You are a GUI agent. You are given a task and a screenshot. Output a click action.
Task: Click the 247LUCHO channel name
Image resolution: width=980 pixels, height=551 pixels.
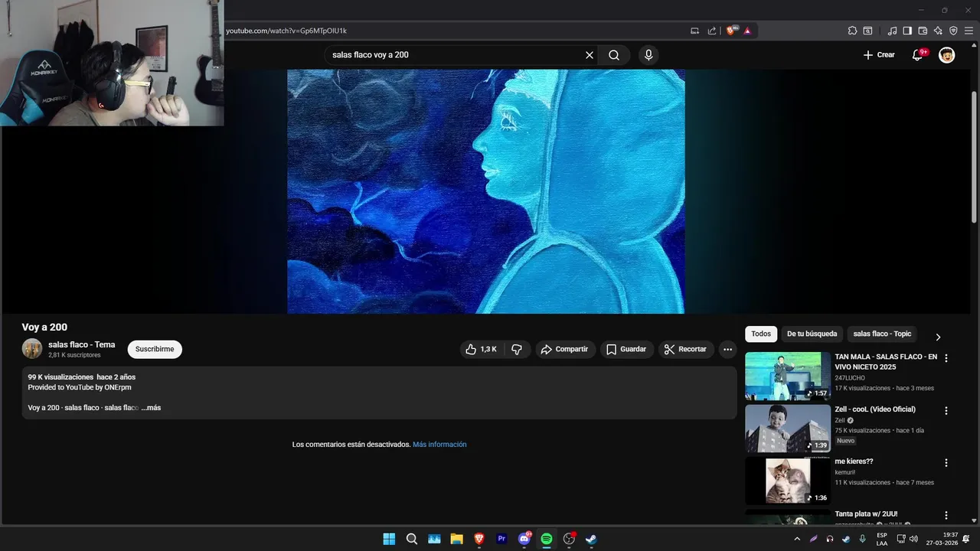click(850, 378)
